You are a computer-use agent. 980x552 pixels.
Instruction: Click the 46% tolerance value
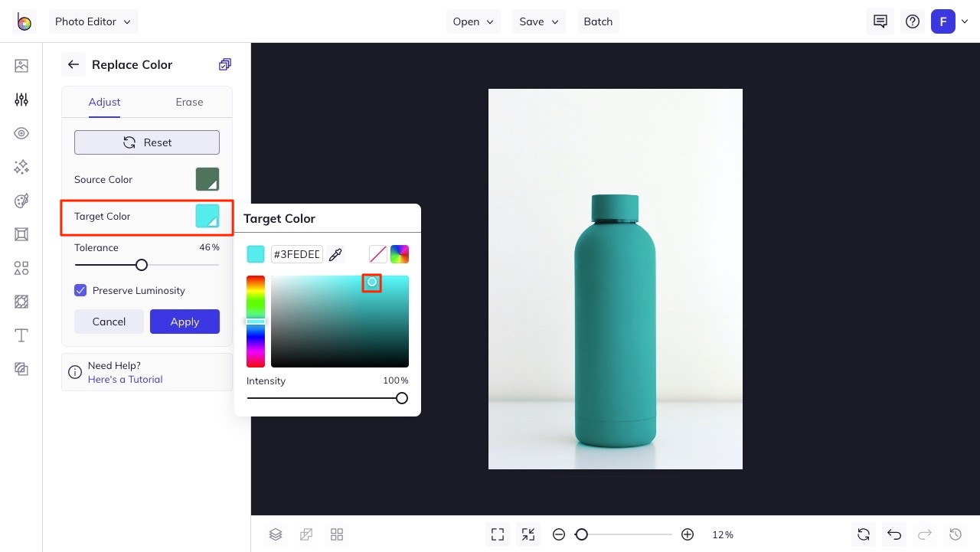(209, 247)
